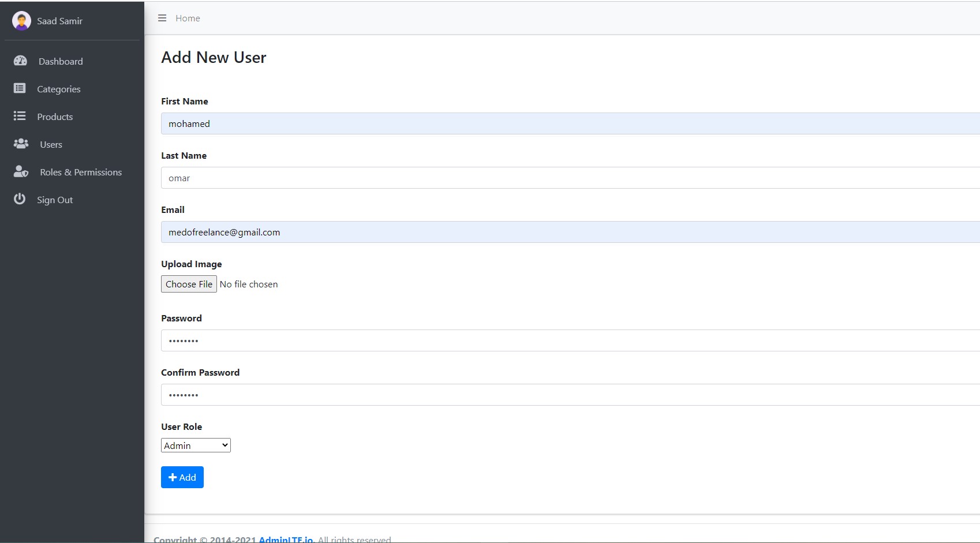Collapse the sidebar with the hamburger icon
The image size is (980, 543).
pyautogui.click(x=162, y=18)
